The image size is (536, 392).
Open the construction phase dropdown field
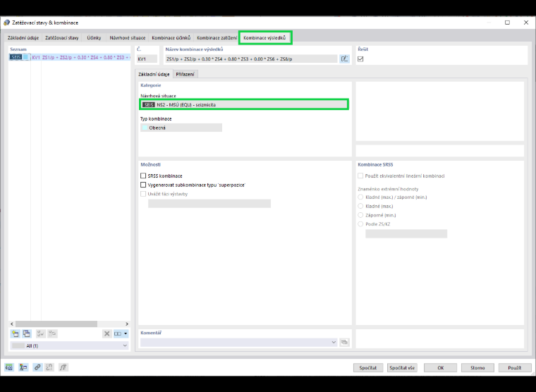pos(209,204)
